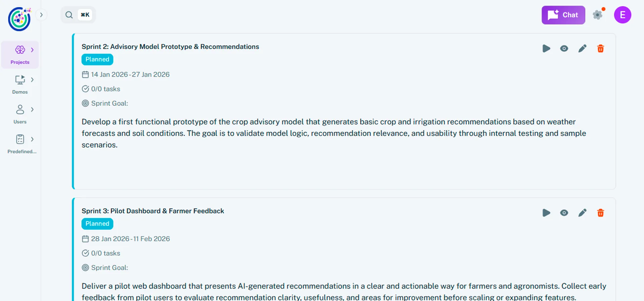
Task: Delete Sprint 2 via the trash icon
Action: click(600, 48)
